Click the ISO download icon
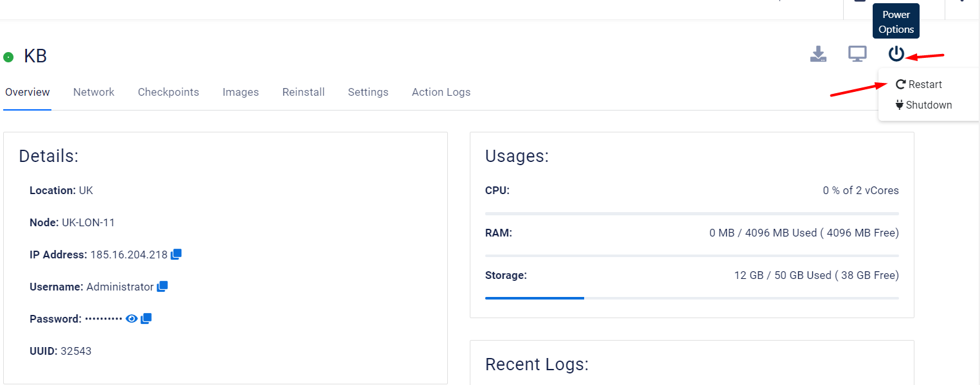 pos(818,54)
